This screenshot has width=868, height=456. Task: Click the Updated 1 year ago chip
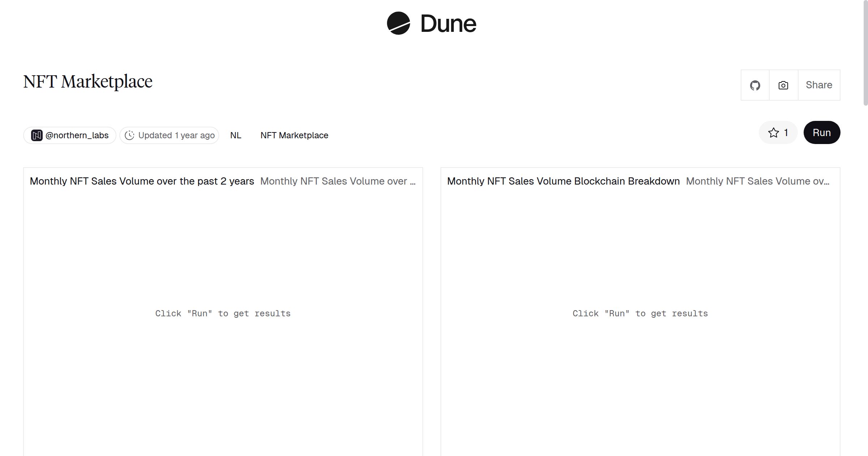coord(169,135)
